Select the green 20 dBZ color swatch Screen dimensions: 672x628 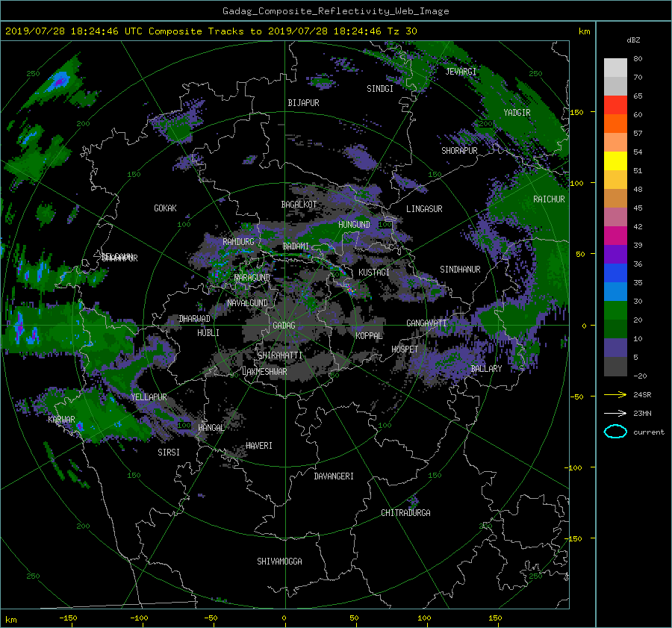point(615,310)
